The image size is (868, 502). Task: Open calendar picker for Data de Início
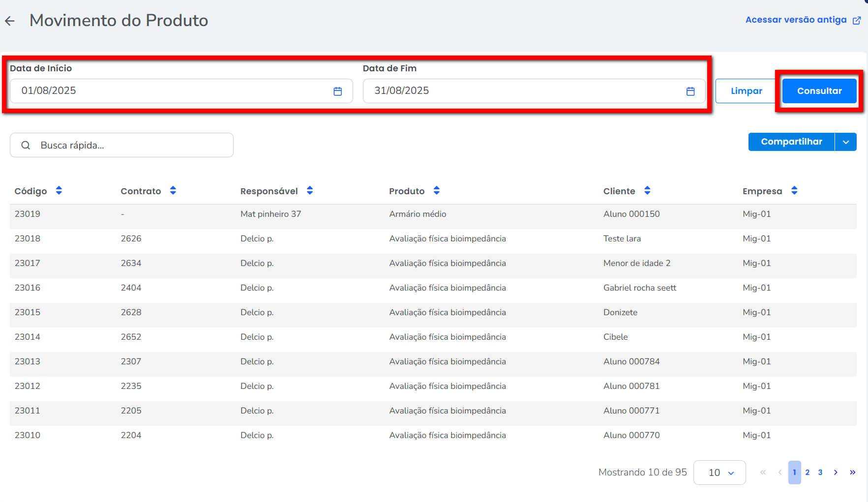pos(337,91)
